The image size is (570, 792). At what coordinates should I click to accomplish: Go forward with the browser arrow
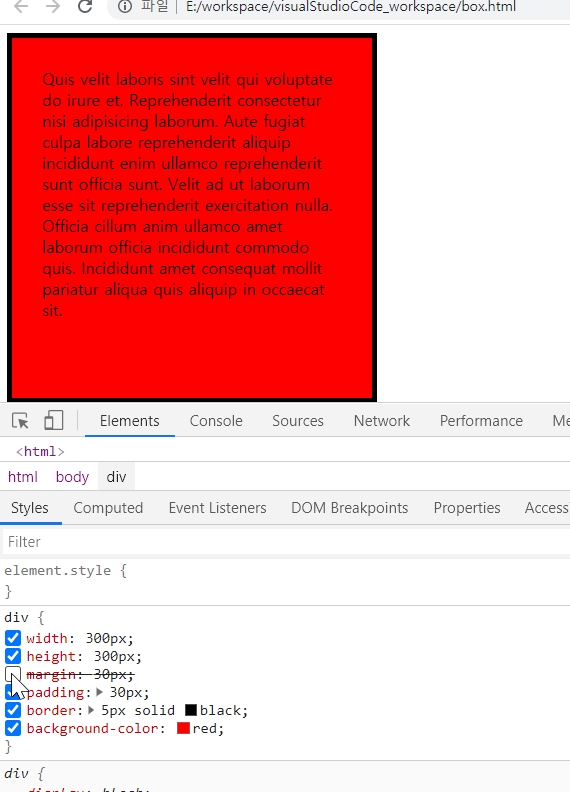click(x=53, y=7)
